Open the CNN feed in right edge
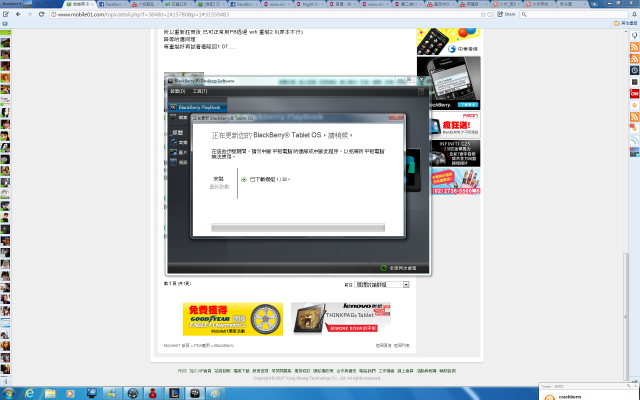Screen dimensions: 640x400 (x=634, y=93)
